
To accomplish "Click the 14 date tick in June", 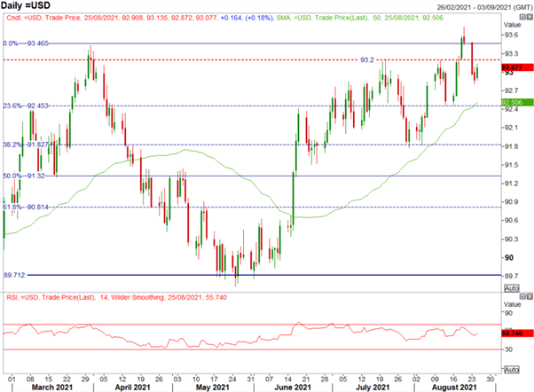I will (x=287, y=379).
